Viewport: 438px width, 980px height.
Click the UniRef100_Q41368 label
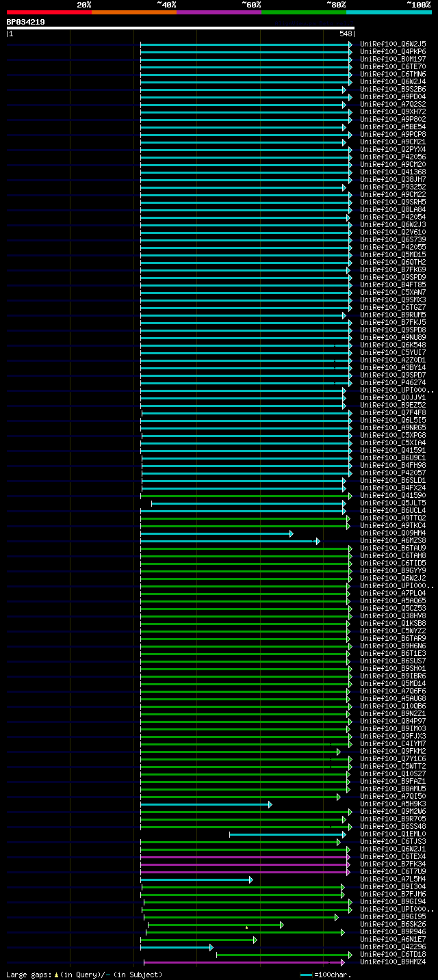(x=393, y=172)
